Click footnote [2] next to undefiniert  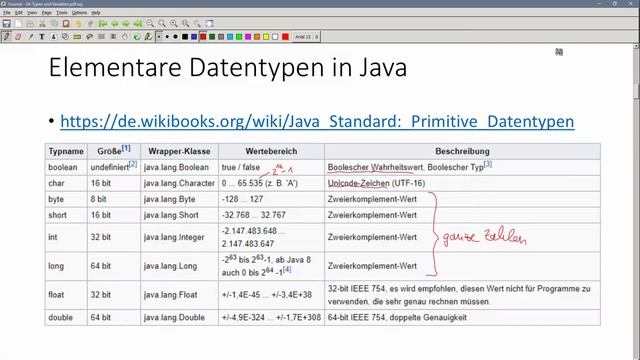click(133, 164)
